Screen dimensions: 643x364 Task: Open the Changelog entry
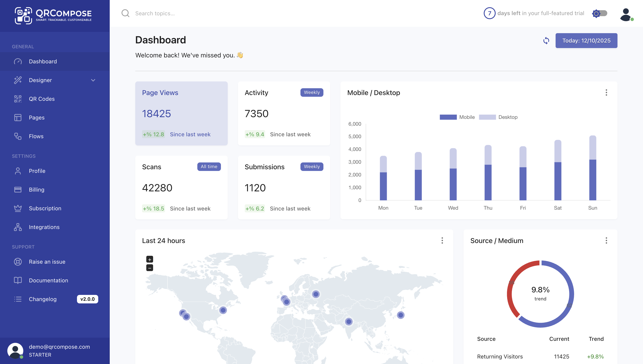(43, 299)
